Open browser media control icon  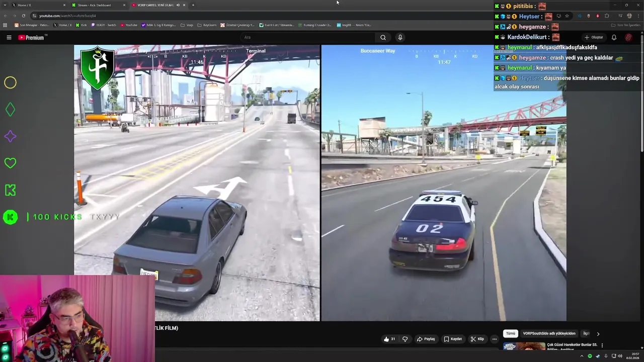[x=620, y=16]
